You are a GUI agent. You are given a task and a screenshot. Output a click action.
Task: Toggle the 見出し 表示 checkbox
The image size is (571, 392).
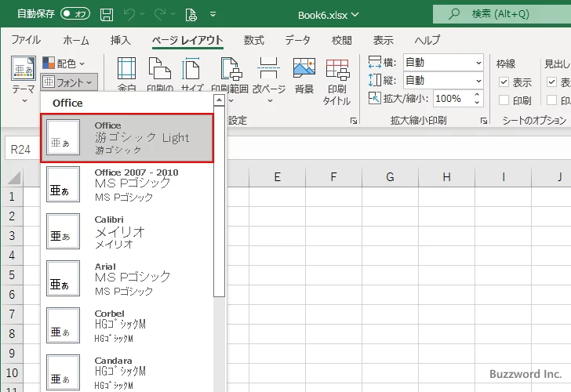tap(551, 82)
